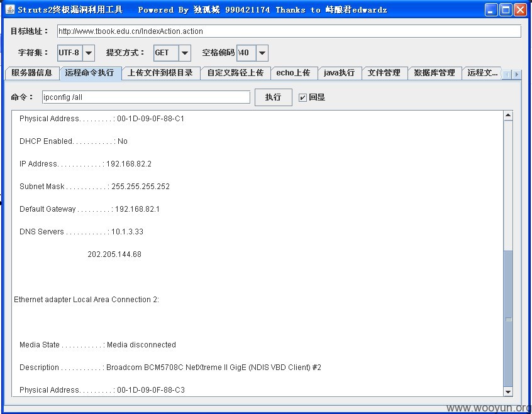Click the 执行 button
This screenshot has height=414, width=532.
tap(273, 97)
